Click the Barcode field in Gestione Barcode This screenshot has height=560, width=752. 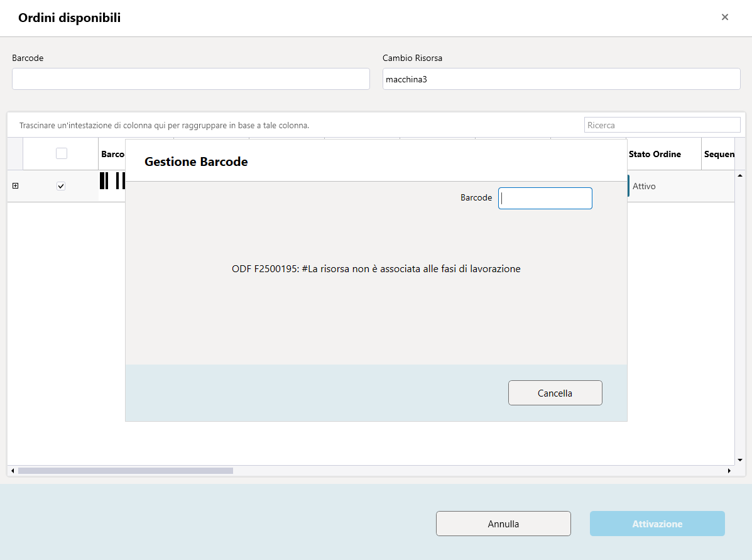tap(545, 198)
